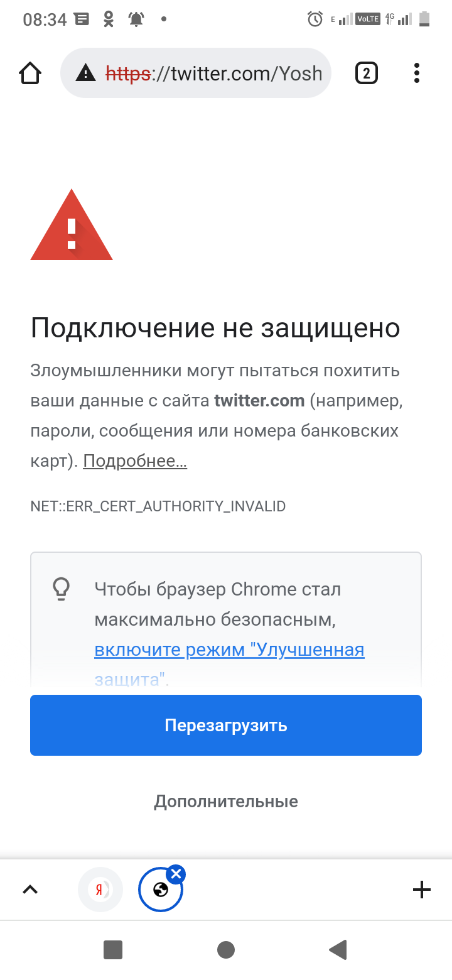452x980 pixels.
Task: Close the current tab with the blue X badge
Action: 176,874
